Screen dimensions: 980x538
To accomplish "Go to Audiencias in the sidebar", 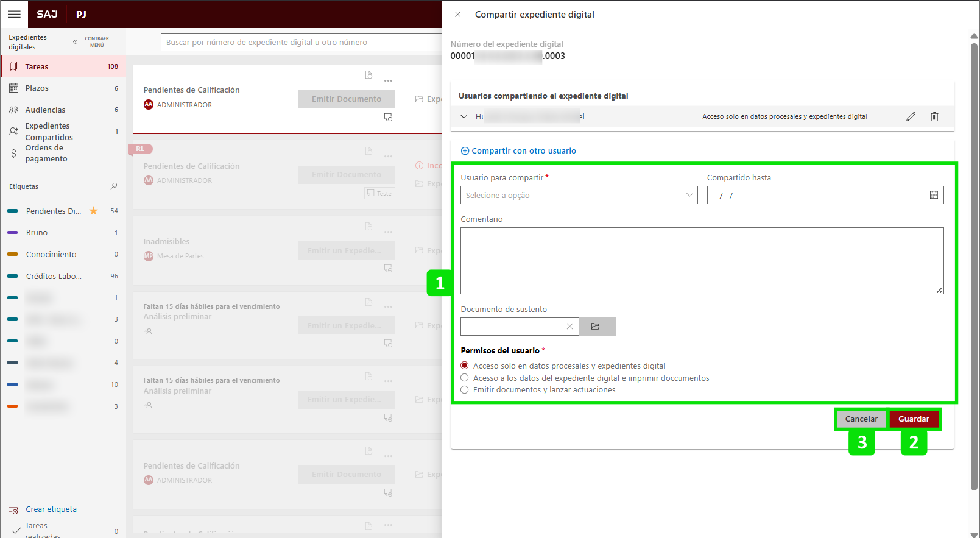I will tap(45, 110).
